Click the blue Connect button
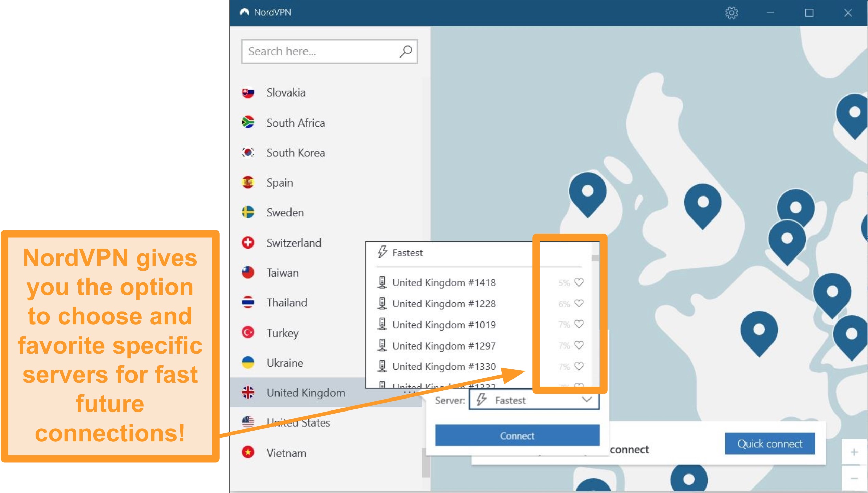 coord(517,435)
